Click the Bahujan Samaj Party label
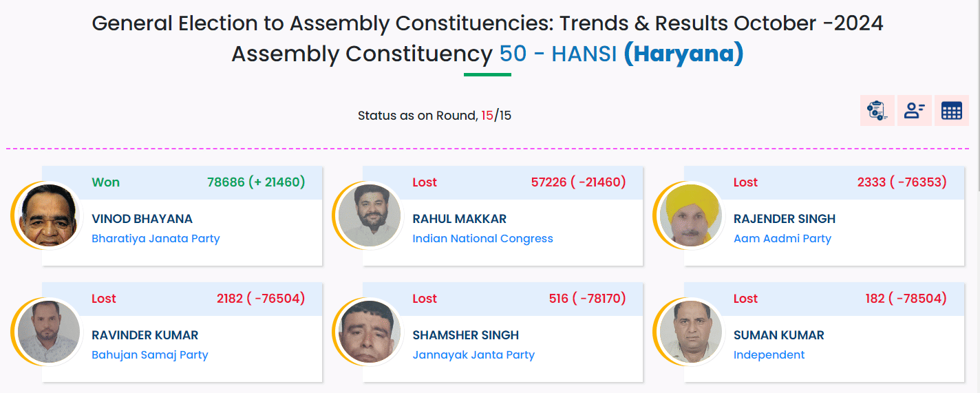The image size is (980, 393). [149, 355]
